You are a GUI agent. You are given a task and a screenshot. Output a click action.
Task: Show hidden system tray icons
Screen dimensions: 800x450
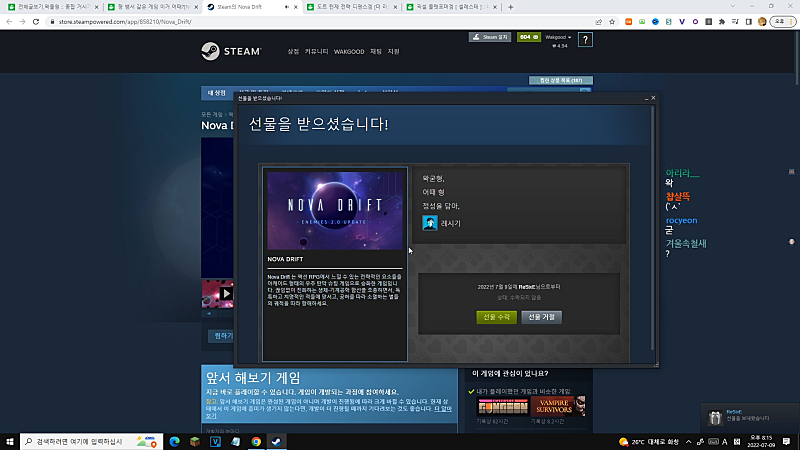point(688,442)
